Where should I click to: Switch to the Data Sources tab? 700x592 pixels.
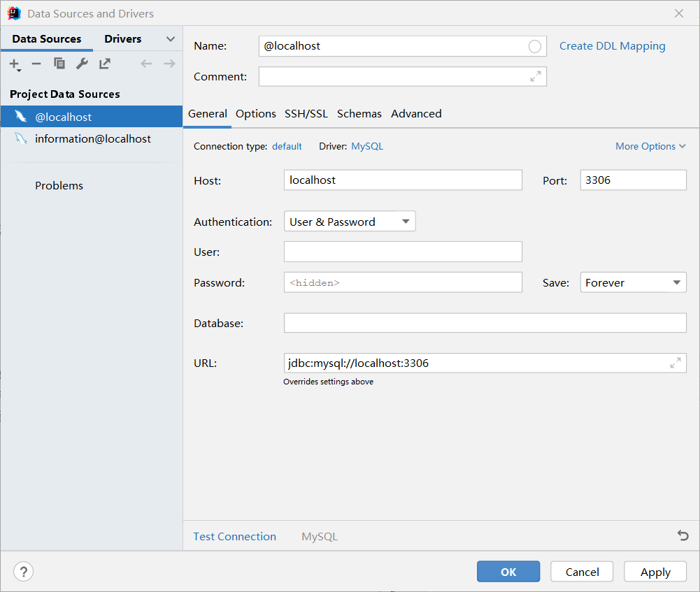(x=46, y=39)
